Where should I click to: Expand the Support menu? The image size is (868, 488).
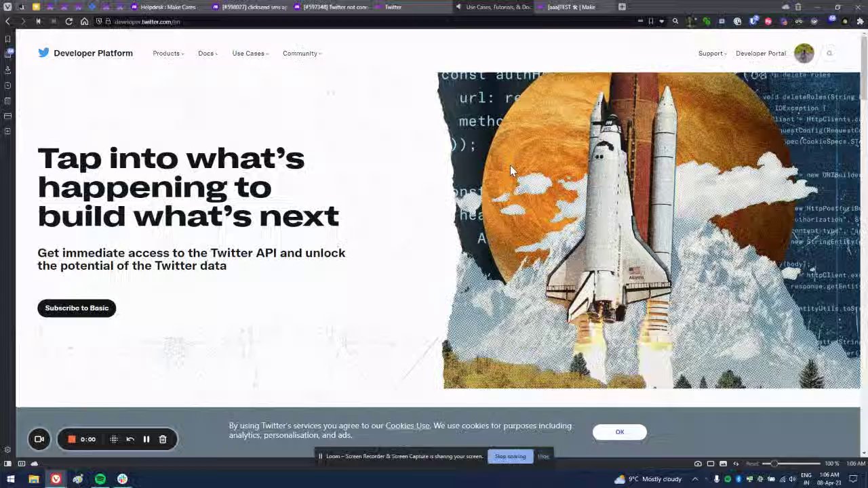[x=712, y=54]
